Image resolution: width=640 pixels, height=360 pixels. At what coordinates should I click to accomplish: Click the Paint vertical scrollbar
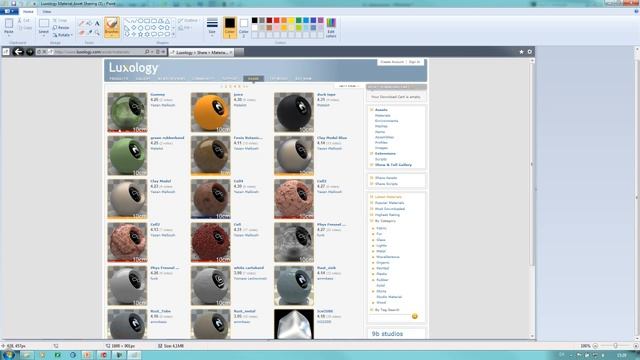(x=637, y=192)
